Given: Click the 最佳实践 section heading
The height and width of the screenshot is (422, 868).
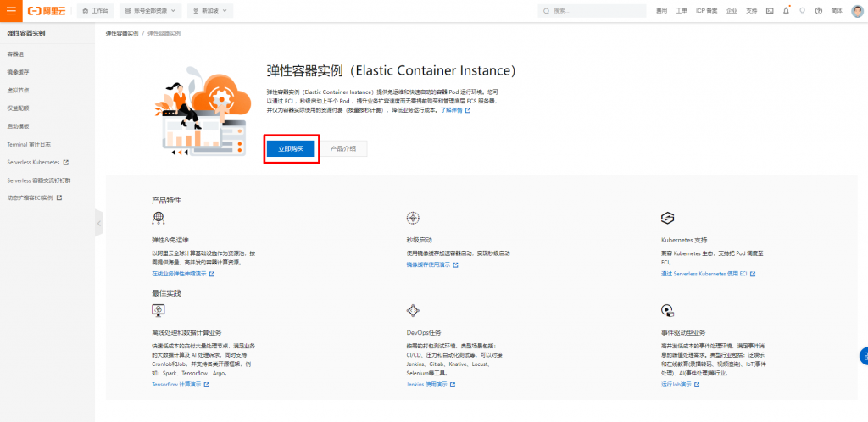Looking at the screenshot, I should 166,293.
